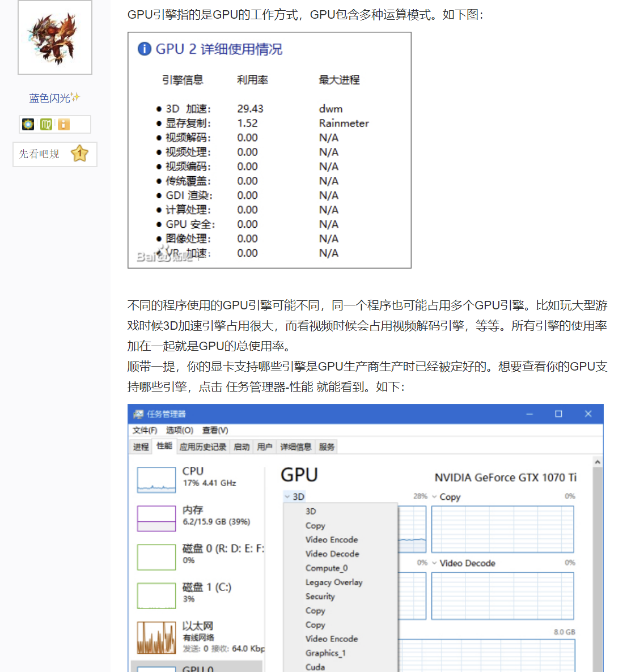Open the 查看(V) menu

pyautogui.click(x=215, y=430)
